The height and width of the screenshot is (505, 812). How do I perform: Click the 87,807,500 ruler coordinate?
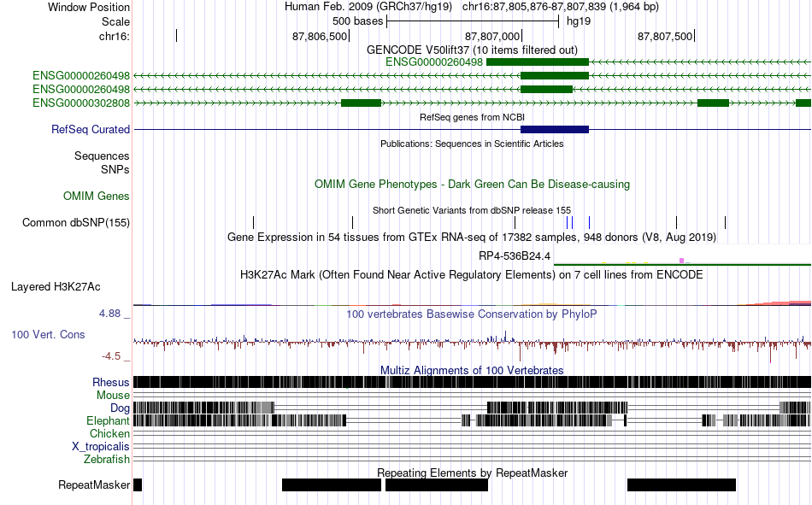[665, 36]
